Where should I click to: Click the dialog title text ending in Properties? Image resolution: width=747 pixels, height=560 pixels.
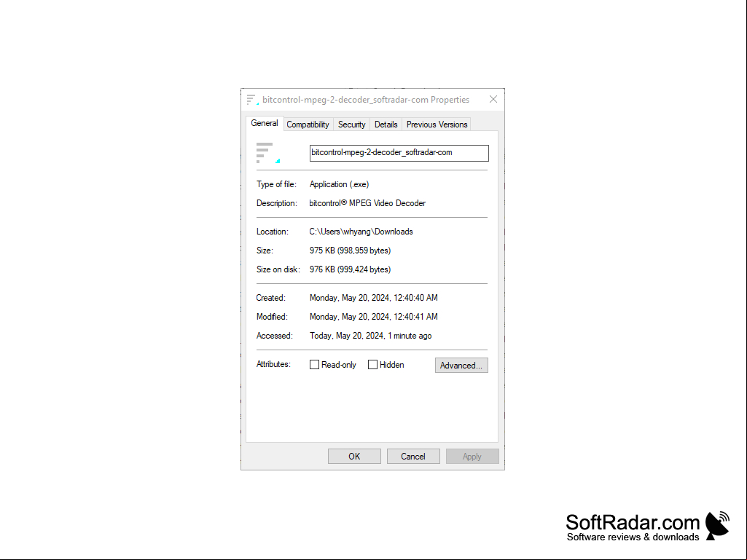(366, 100)
